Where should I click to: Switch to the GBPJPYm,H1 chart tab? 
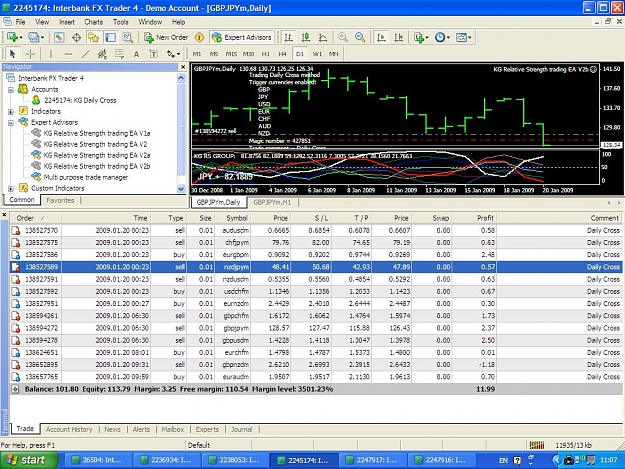(272, 202)
